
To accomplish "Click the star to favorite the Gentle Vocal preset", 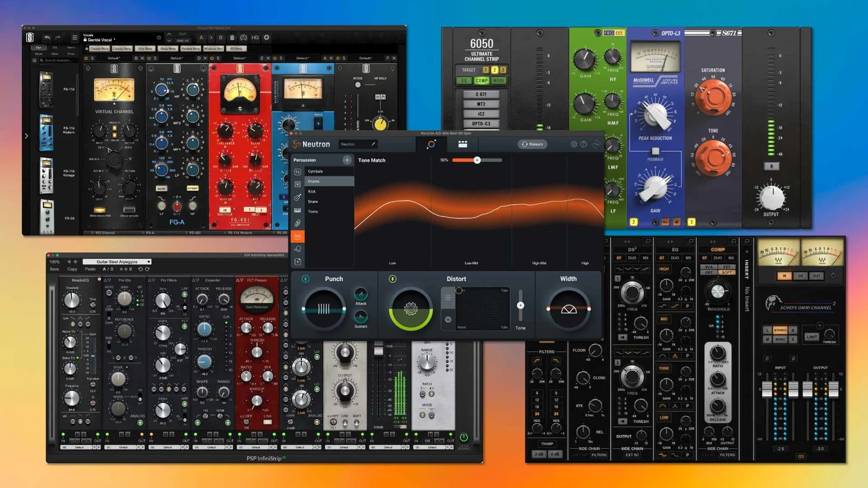I will [159, 38].
